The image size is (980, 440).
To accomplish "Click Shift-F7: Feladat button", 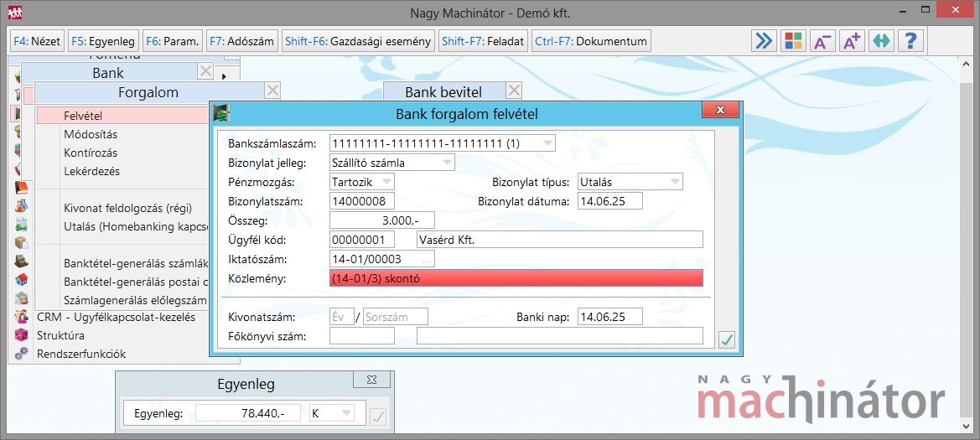I will tap(484, 42).
